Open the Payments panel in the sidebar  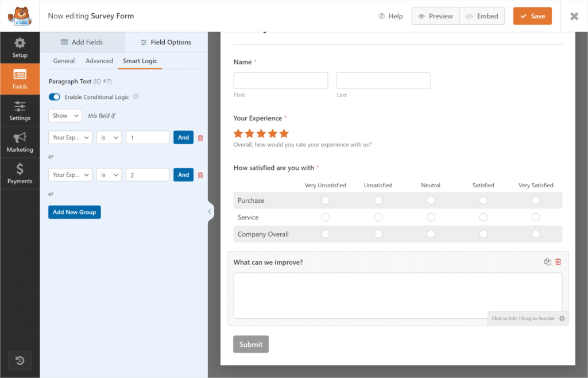coord(20,173)
